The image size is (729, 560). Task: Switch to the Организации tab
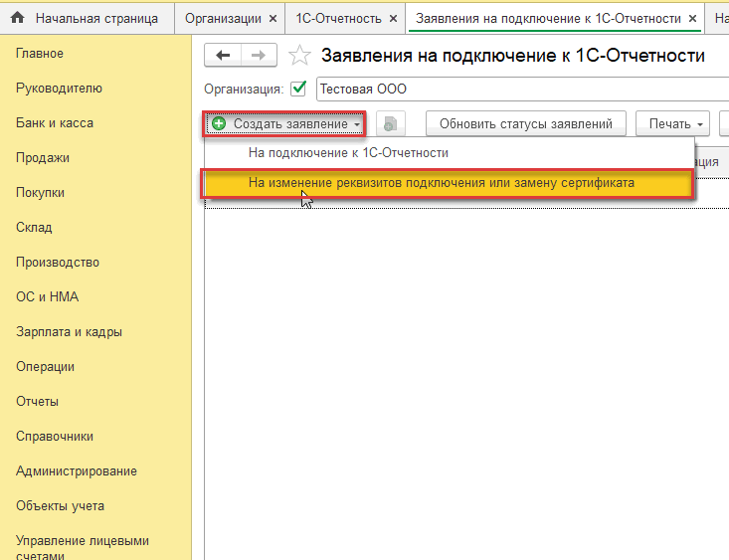click(223, 19)
